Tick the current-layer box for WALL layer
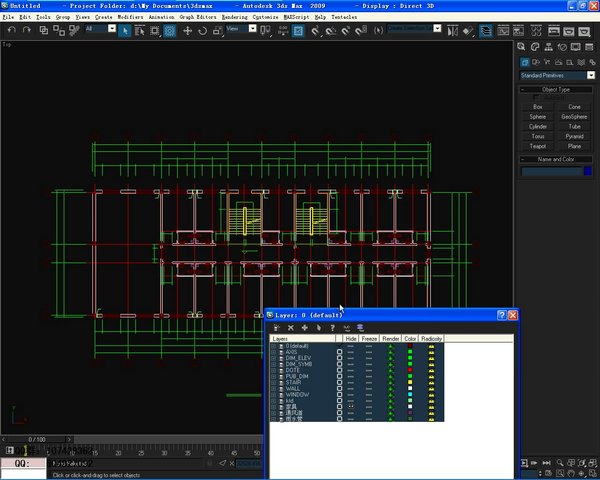Screen dimensions: 600x480 point(339,389)
